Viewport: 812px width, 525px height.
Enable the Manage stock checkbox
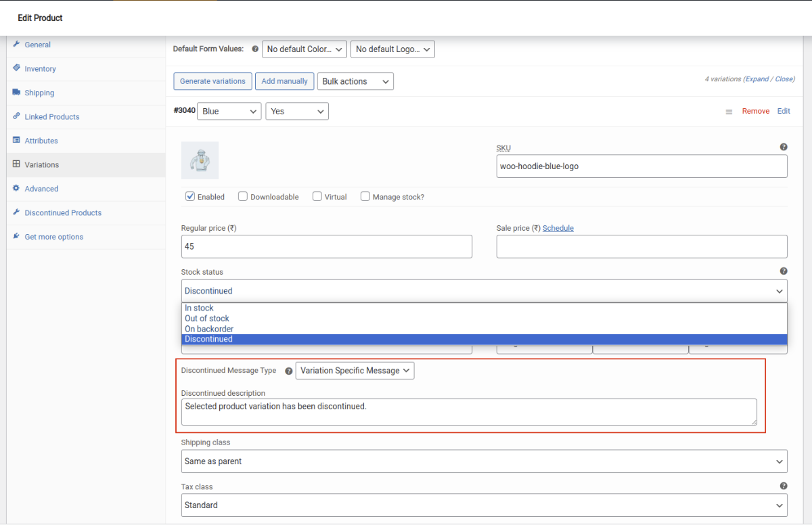(365, 197)
